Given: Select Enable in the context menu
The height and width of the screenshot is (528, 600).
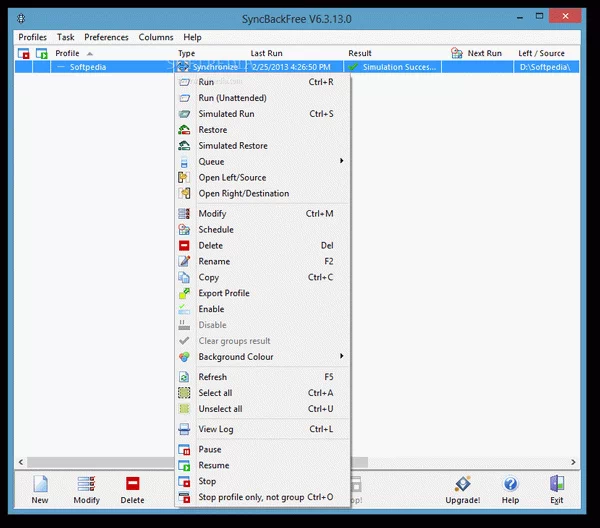Looking at the screenshot, I should tap(211, 309).
